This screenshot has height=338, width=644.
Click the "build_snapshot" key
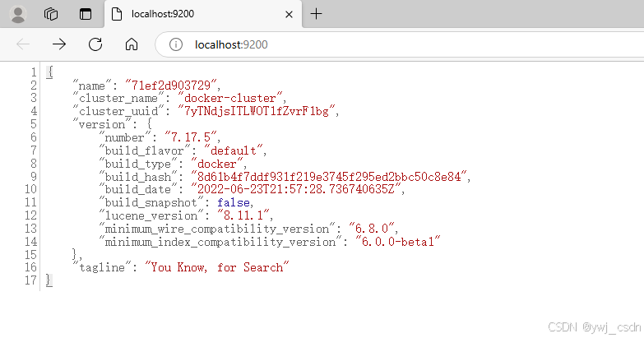[151, 202]
